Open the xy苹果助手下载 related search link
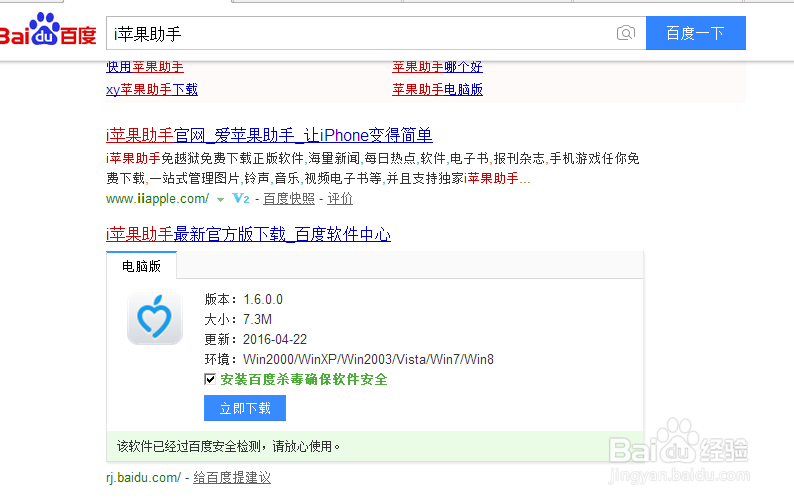794x503 pixels. coord(152,90)
